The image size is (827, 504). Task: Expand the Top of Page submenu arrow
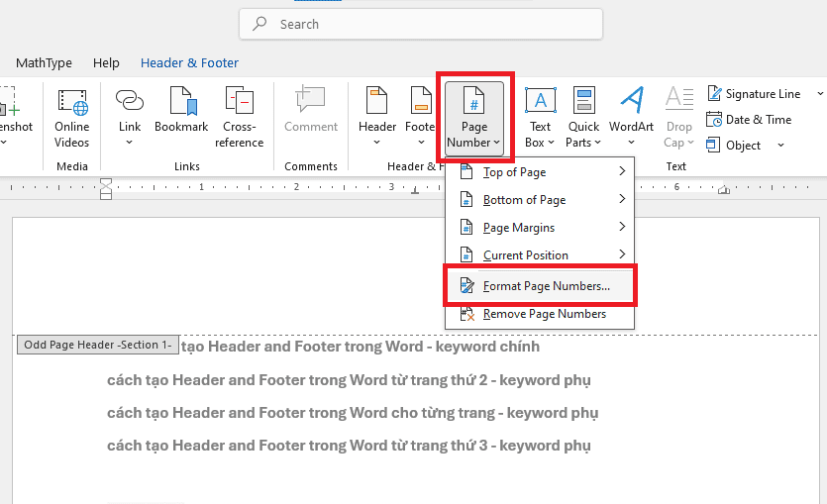point(622,171)
